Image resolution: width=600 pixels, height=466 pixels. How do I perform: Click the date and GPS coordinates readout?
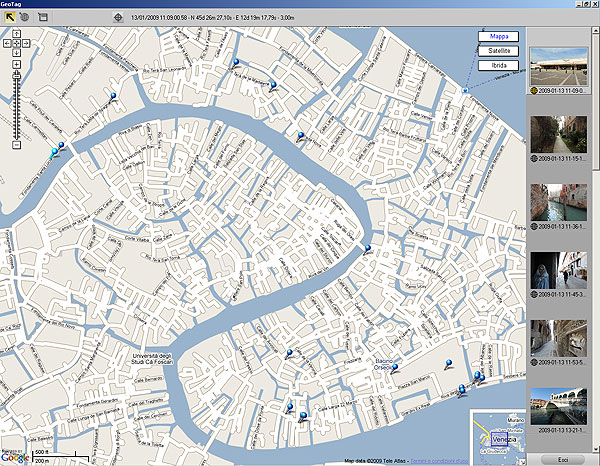tap(212, 18)
